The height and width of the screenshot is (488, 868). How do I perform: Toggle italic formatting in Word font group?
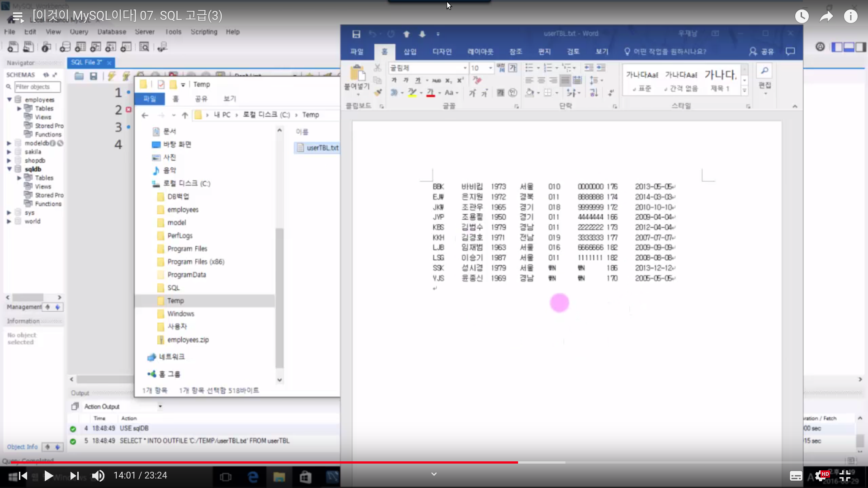point(406,80)
